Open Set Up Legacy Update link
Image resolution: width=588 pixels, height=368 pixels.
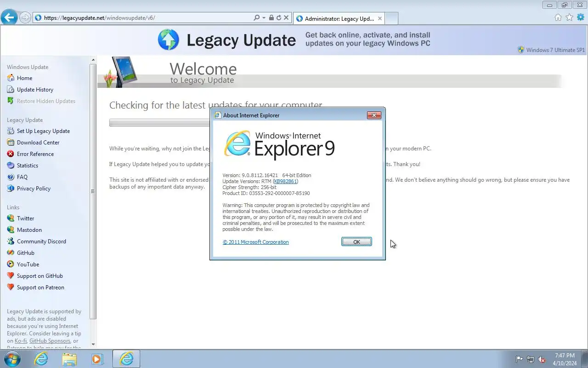coord(43,131)
